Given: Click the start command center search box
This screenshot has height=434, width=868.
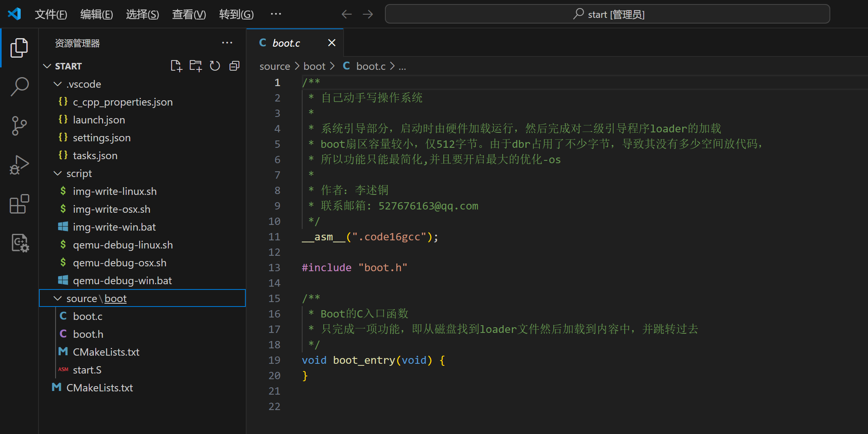Looking at the screenshot, I should pos(607,15).
